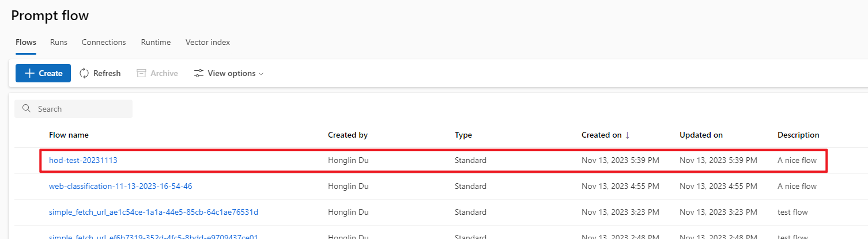Click the View options sliders icon
The height and width of the screenshot is (239, 868).
point(199,73)
